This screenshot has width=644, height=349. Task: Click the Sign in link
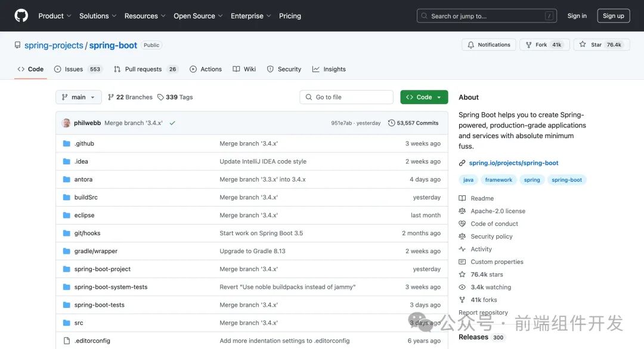coord(577,16)
